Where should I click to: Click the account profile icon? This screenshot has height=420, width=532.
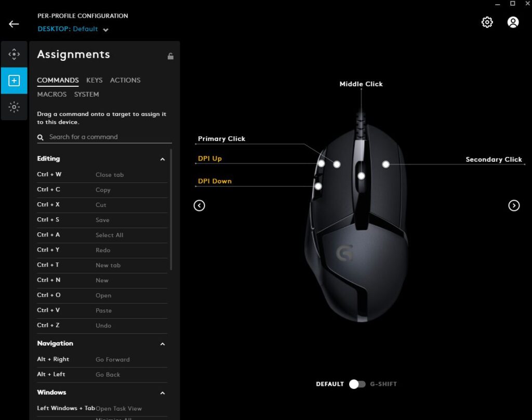(513, 22)
